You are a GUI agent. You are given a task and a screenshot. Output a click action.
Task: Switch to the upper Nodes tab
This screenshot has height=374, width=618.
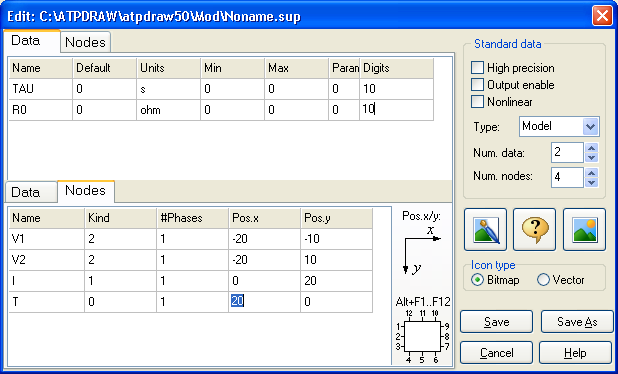(85, 42)
